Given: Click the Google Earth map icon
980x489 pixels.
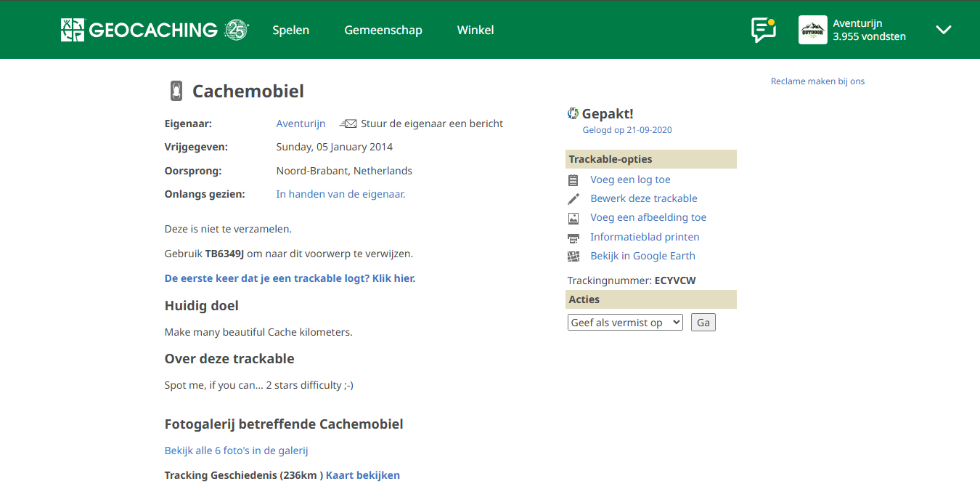Looking at the screenshot, I should (x=573, y=256).
